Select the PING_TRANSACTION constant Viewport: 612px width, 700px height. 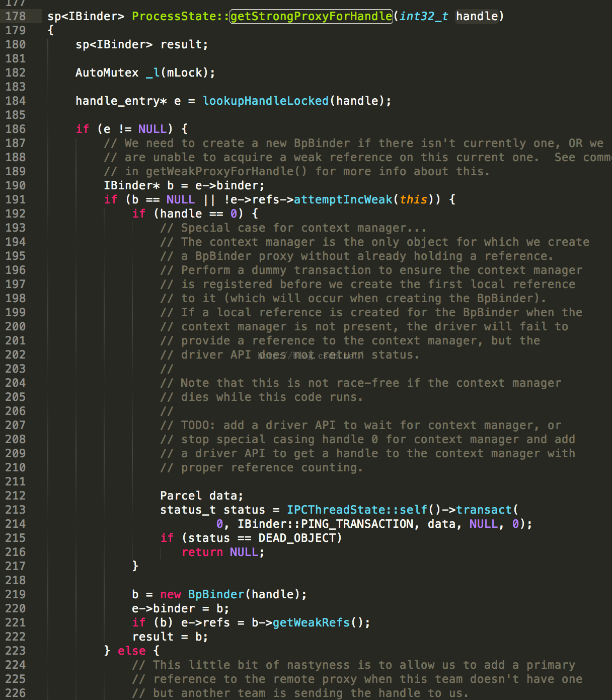click(x=357, y=524)
